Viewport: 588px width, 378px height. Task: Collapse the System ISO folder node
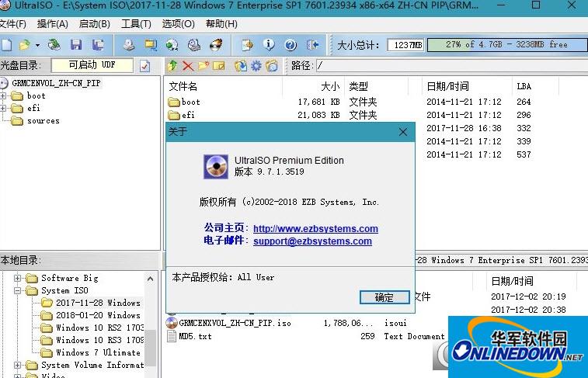pos(17,290)
